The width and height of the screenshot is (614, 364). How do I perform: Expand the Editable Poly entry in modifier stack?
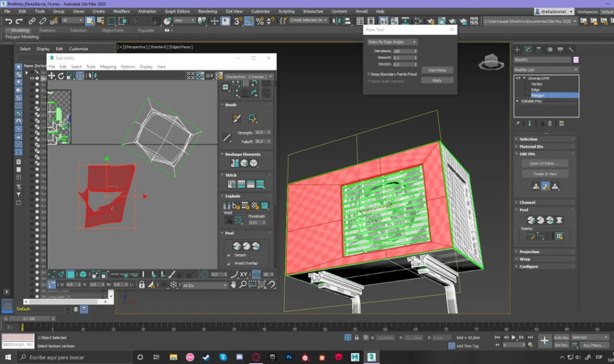(517, 101)
